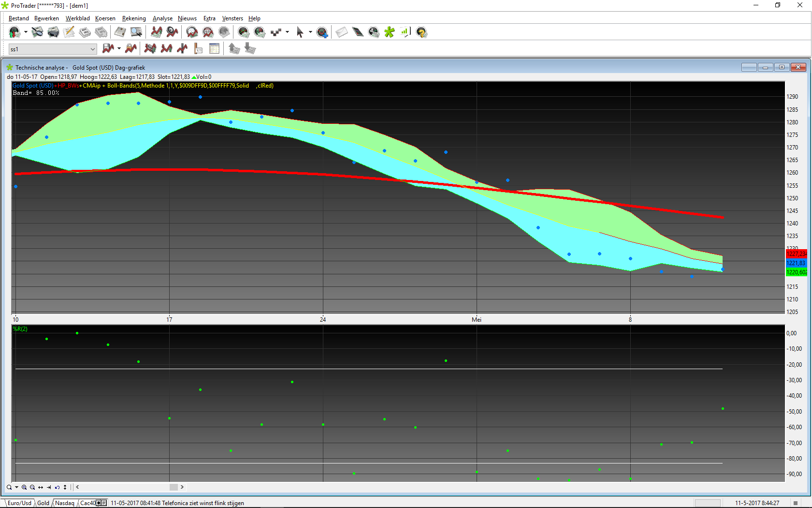Click the greyed Buy Sell stack icon
The image size is (812, 508).
pyautogui.click(x=101, y=32)
